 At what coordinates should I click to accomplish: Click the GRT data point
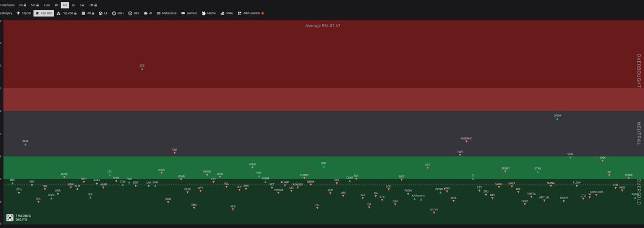pos(401,180)
